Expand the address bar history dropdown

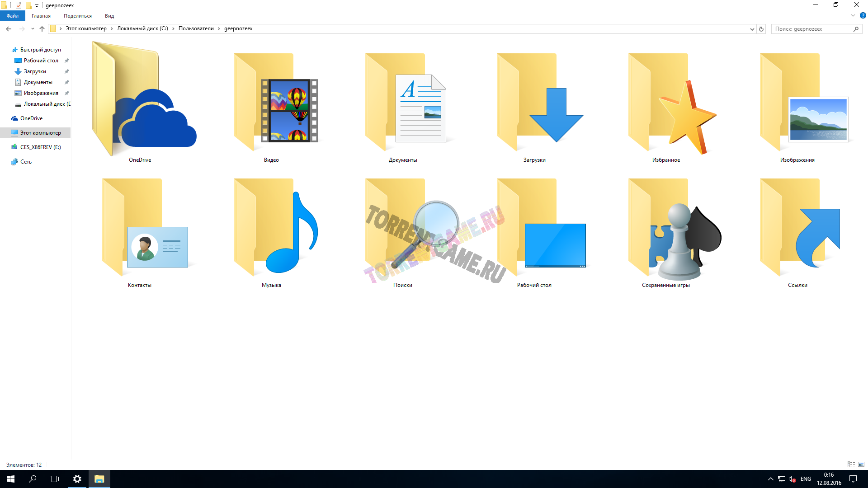[x=752, y=29]
